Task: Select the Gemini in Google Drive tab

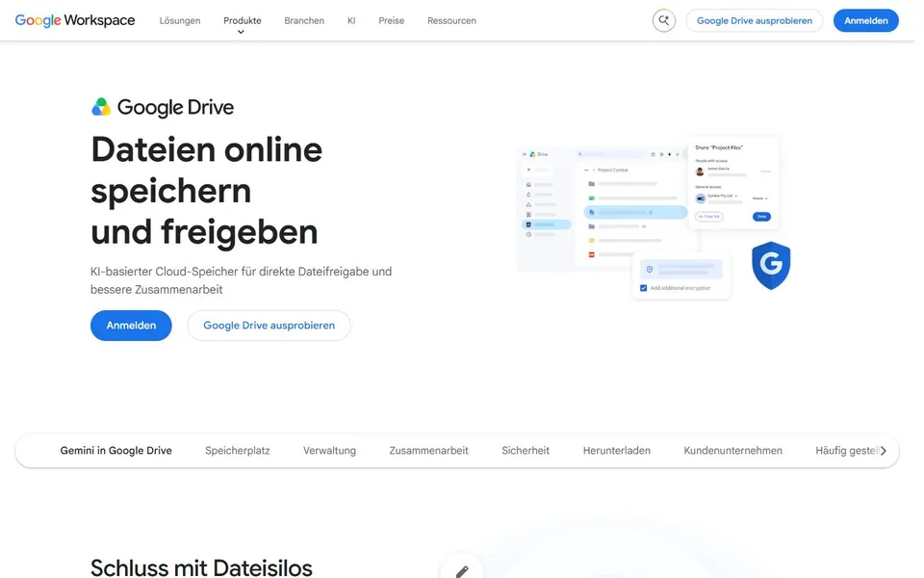Action: click(x=116, y=451)
